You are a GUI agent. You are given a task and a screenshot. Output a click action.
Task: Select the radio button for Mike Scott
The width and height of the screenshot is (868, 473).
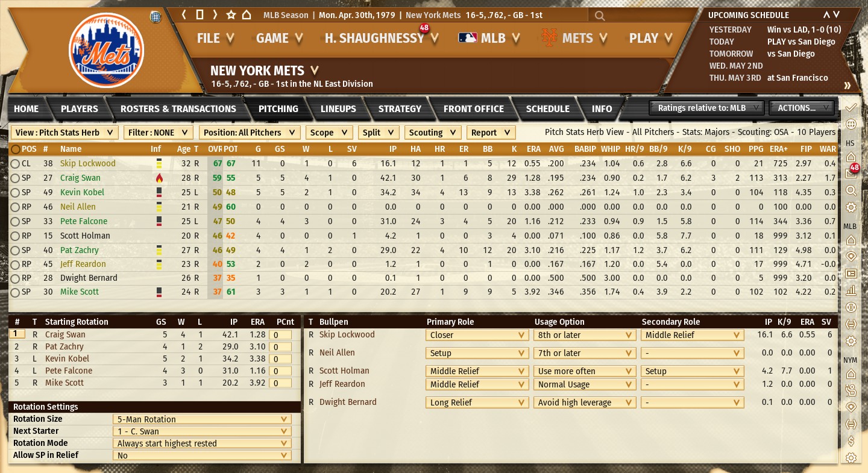click(14, 292)
